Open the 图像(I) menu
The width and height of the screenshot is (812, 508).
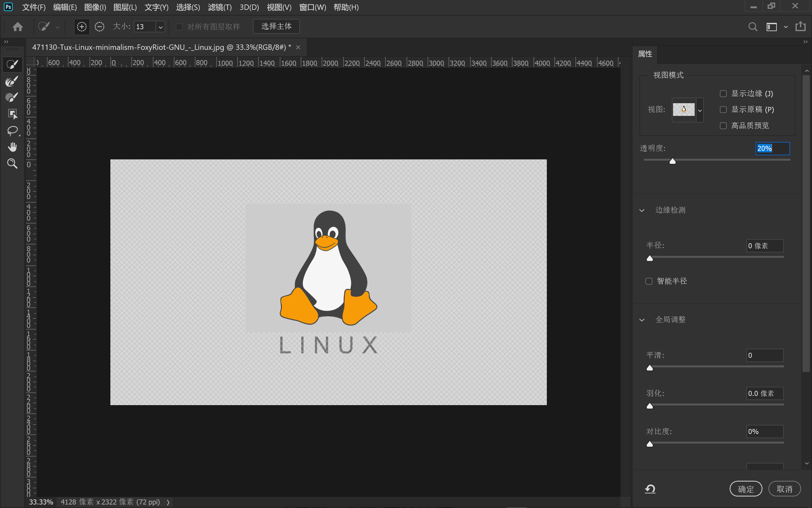coord(95,7)
